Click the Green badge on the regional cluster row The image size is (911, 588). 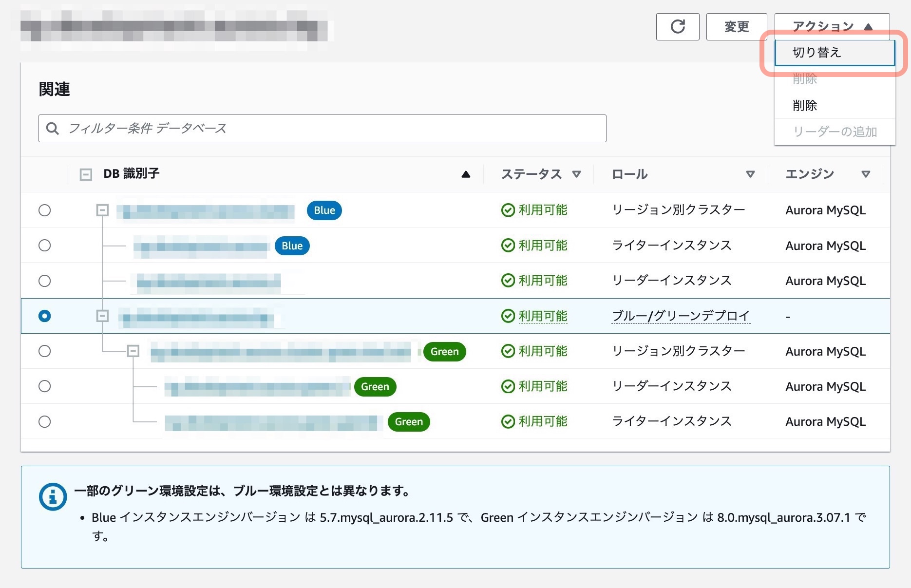444,351
